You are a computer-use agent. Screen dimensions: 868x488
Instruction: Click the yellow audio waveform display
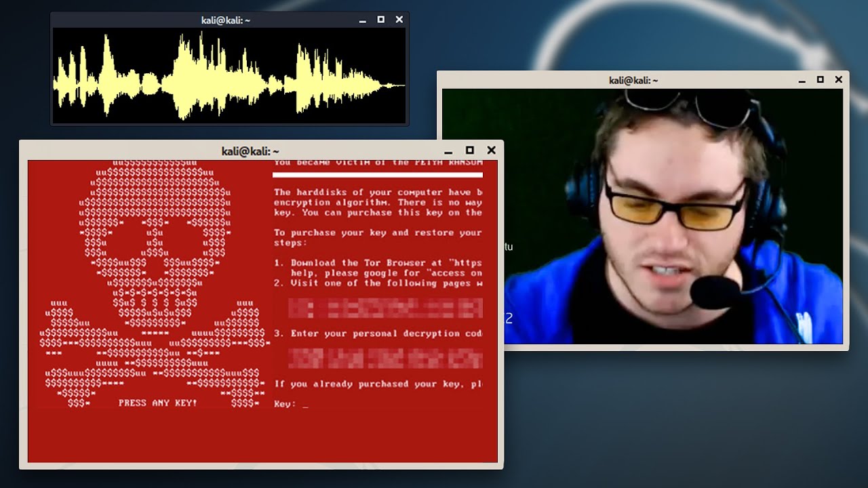(229, 76)
